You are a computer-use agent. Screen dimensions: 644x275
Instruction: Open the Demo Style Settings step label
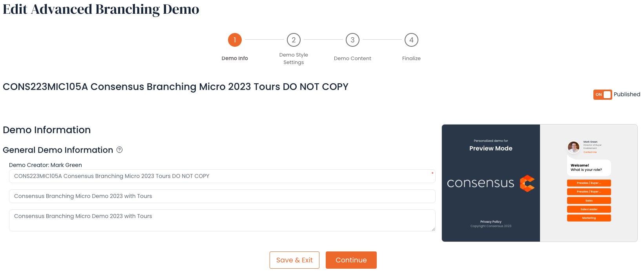[294, 59]
